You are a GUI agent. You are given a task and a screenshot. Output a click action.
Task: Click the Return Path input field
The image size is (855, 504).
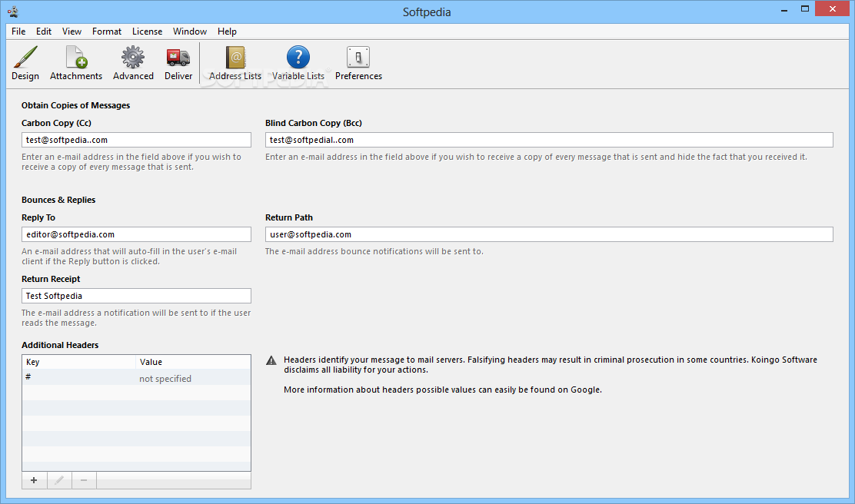(549, 234)
